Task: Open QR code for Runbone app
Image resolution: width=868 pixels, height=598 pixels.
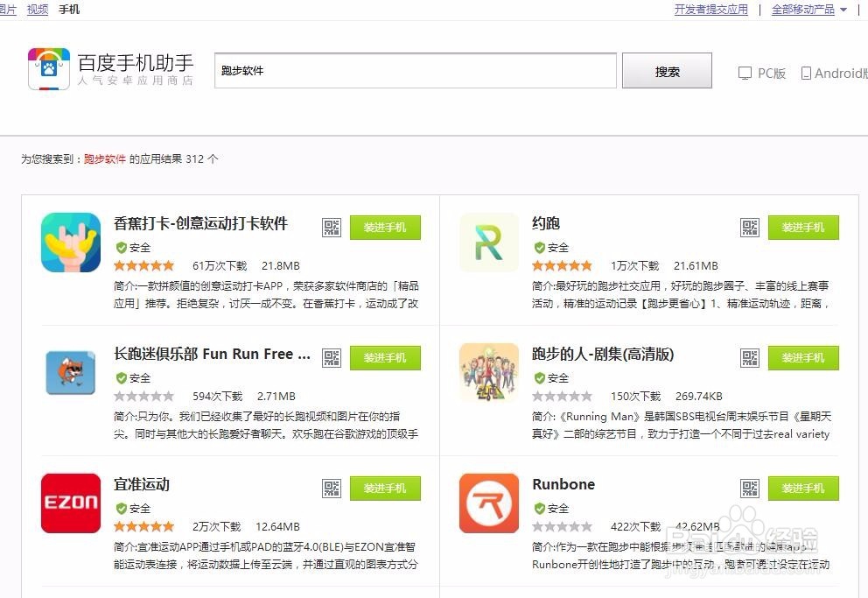Action: click(749, 488)
